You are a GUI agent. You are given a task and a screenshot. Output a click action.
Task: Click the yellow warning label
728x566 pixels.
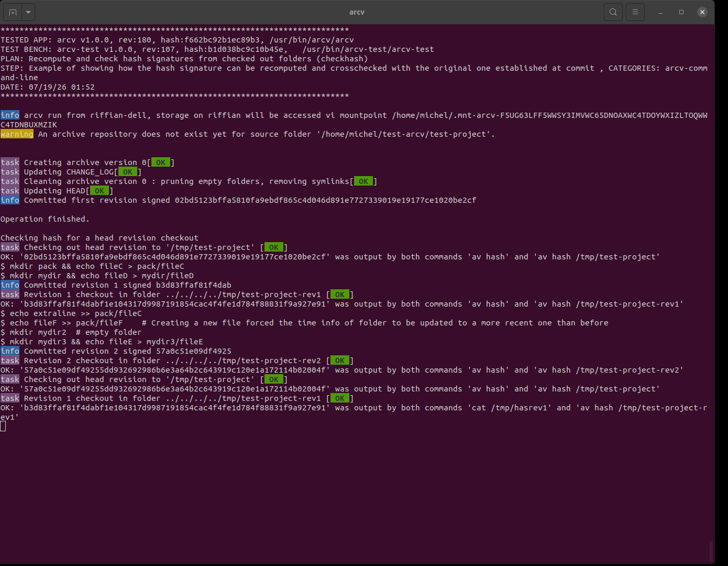[x=17, y=134]
